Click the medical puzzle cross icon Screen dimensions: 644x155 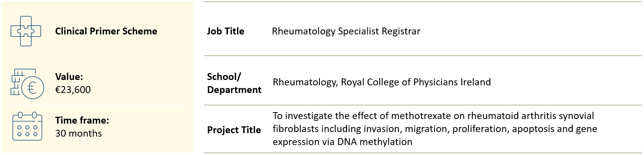[26, 31]
